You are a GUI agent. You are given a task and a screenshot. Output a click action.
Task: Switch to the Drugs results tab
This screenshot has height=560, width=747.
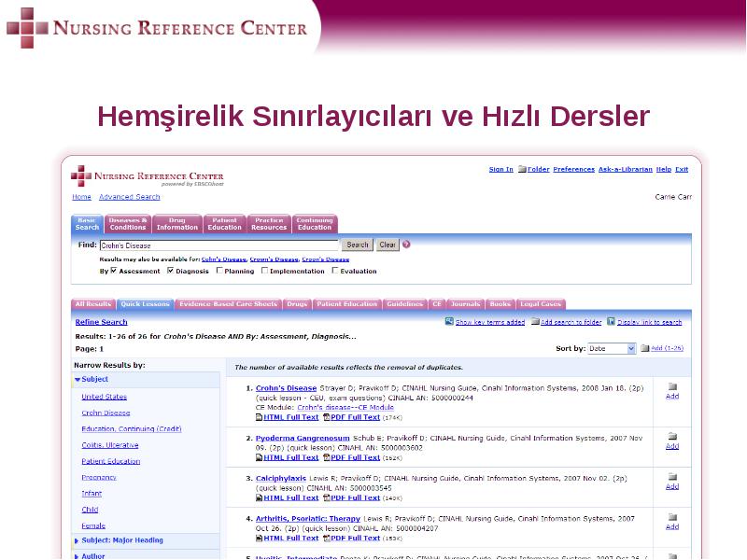coord(297,304)
